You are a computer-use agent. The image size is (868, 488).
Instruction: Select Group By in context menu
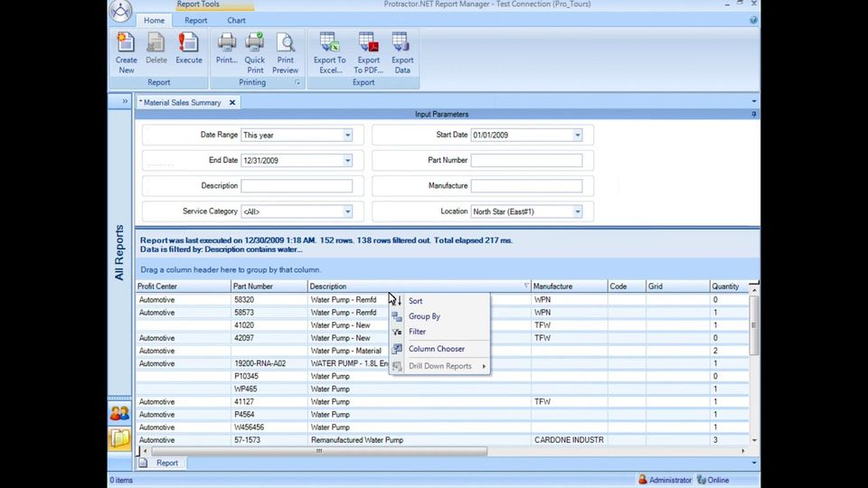[x=424, y=316]
